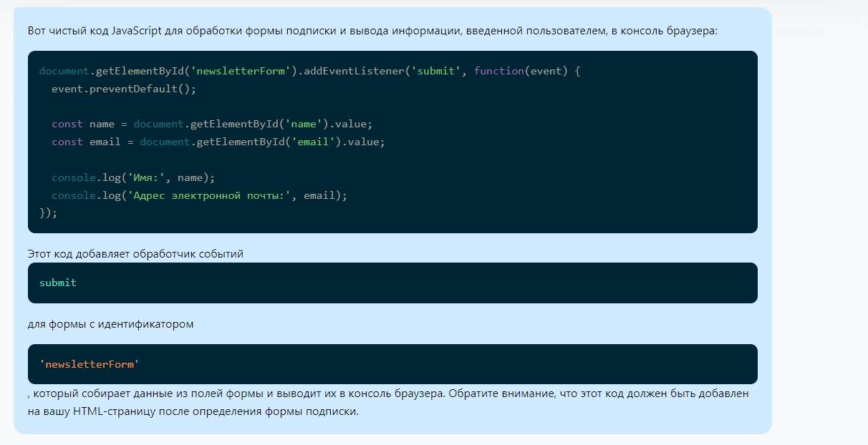Click the closing paragraph about HTML-страницу
868x445 pixels.
pyautogui.click(x=388, y=403)
